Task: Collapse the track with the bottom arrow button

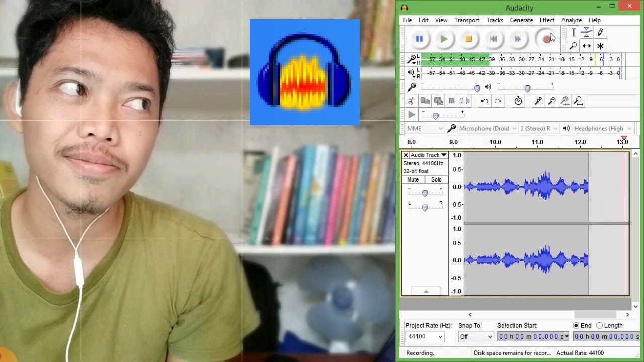Action: coord(426,291)
